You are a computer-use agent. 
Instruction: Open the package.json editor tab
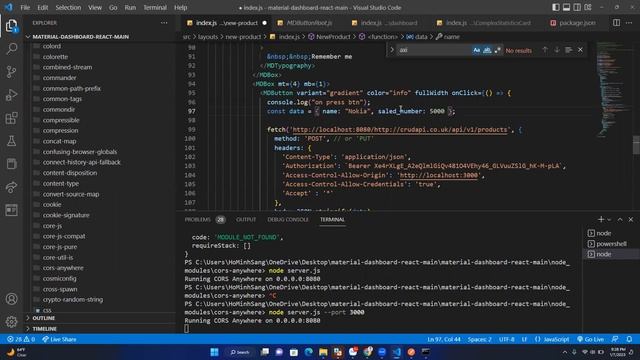572,23
